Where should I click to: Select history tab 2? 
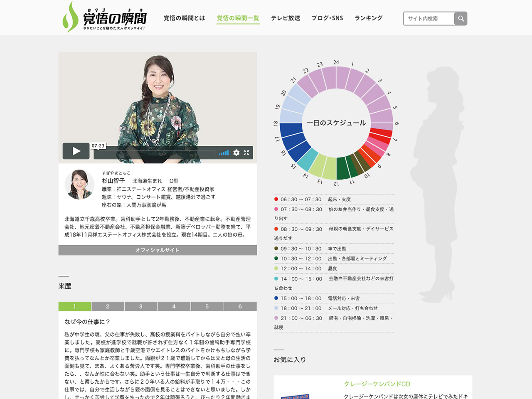coord(108,306)
